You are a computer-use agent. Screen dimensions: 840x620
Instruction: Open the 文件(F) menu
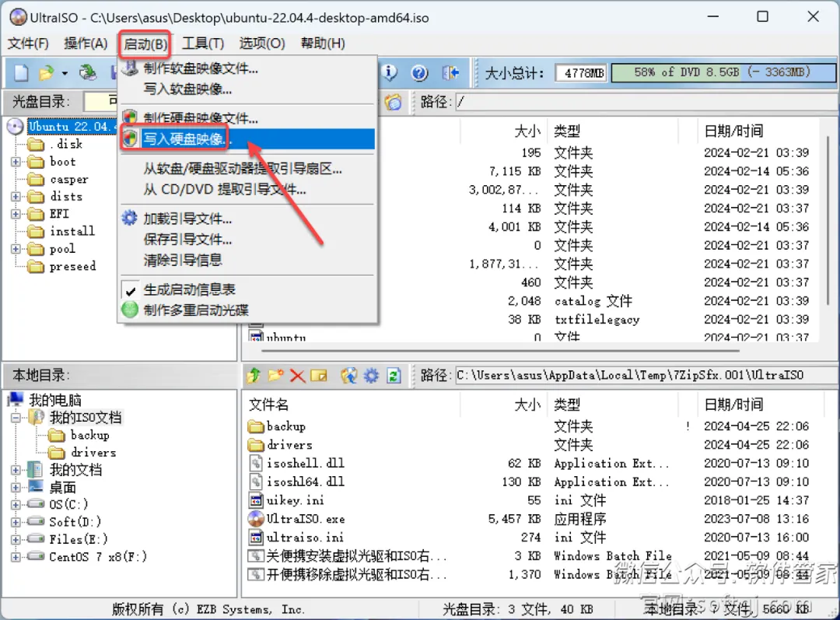[28, 44]
